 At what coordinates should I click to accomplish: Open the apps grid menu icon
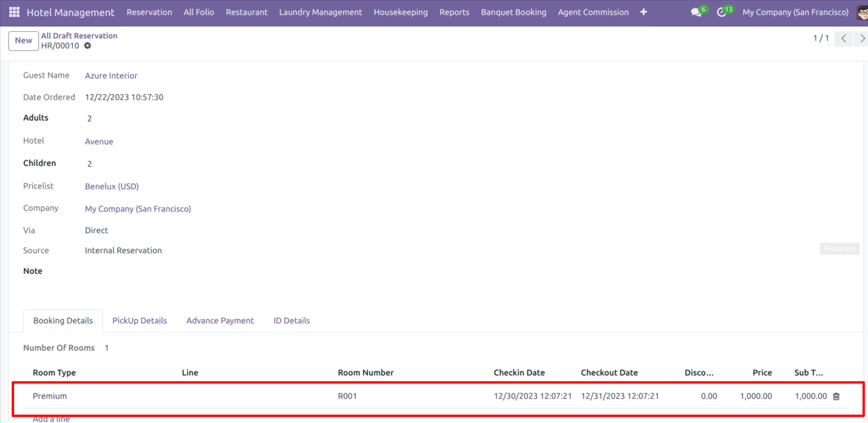(x=14, y=12)
